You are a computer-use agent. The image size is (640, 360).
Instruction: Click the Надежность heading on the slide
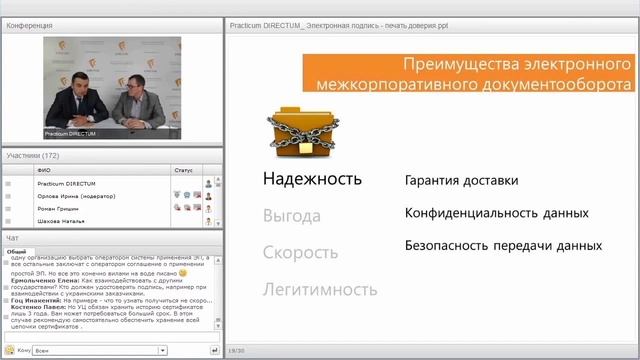[312, 179]
